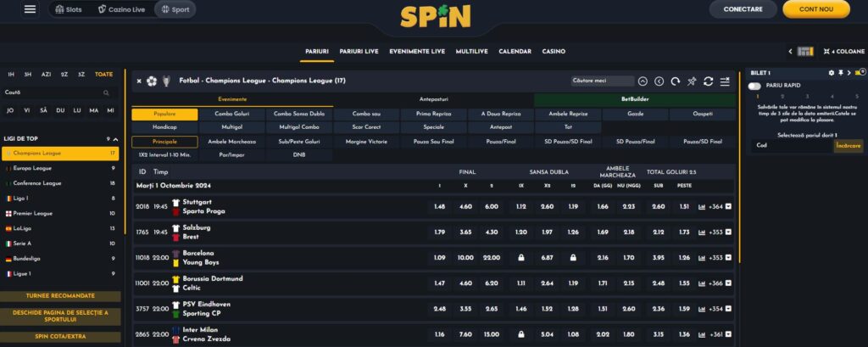This screenshot has height=347, width=868.
Task: Open the Pariuri Live tab
Action: [x=359, y=52]
